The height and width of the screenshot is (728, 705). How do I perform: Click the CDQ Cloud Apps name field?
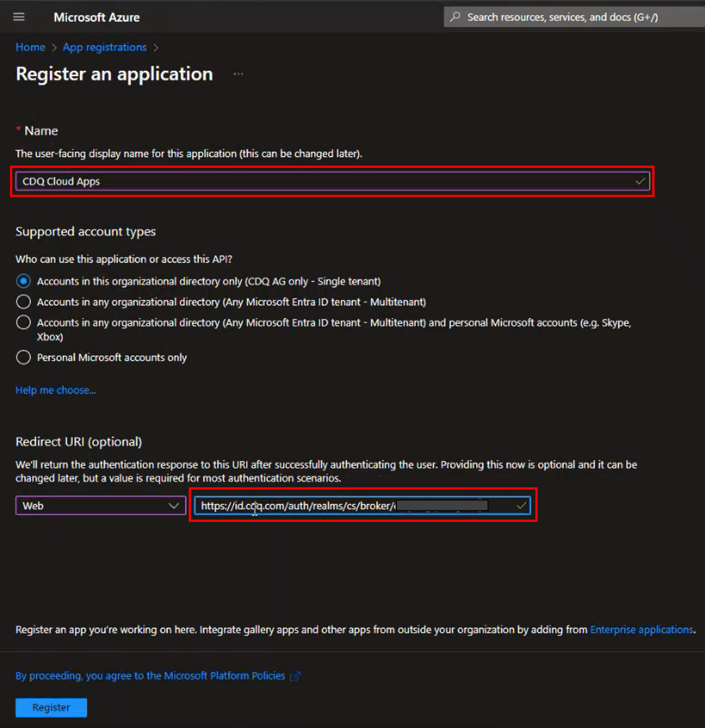click(x=332, y=181)
